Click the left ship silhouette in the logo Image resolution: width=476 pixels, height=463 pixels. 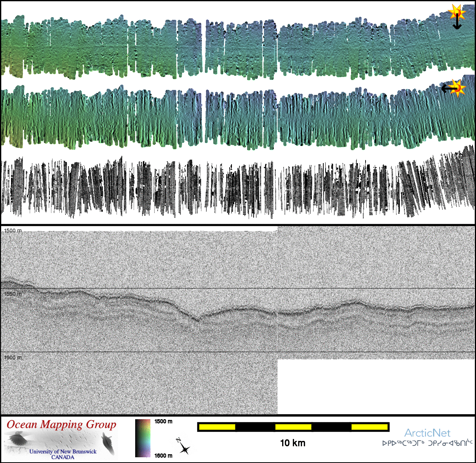click(16, 440)
